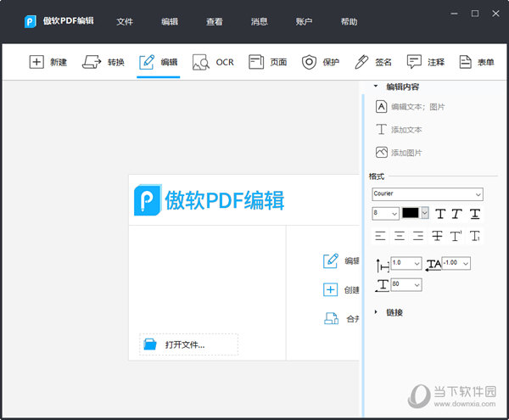Image resolution: width=509 pixels, height=420 pixels.
Task: Click the right panel vertical scrollbar
Action: 363,255
